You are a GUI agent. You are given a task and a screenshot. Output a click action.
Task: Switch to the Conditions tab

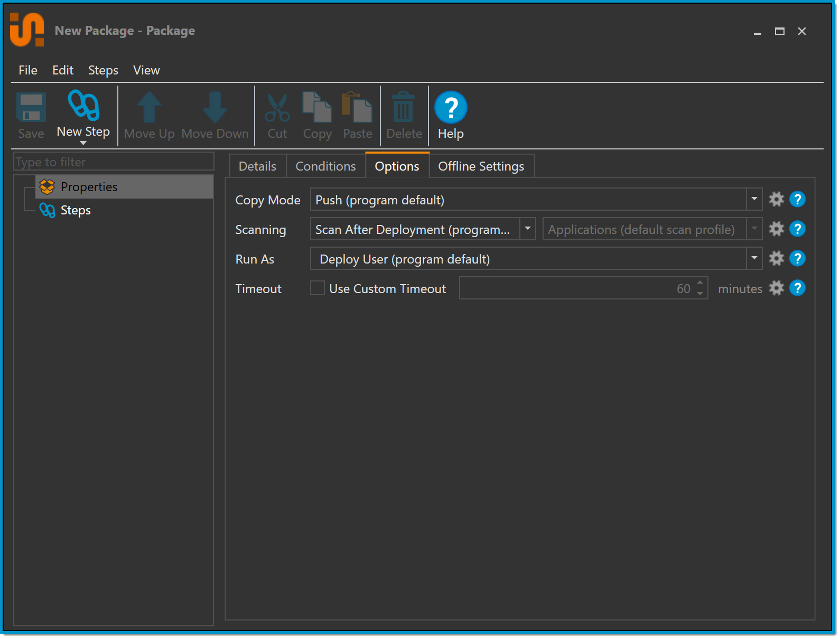pos(325,166)
